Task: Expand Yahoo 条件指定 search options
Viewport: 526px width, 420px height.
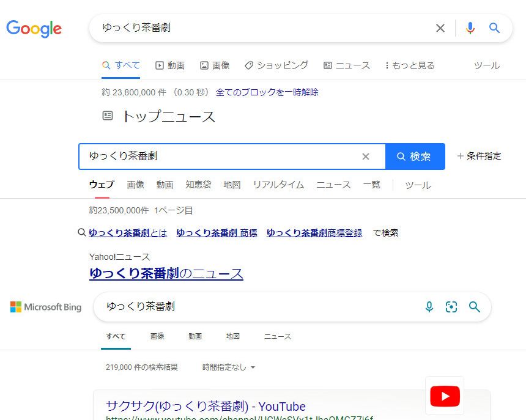Action: pos(479,156)
